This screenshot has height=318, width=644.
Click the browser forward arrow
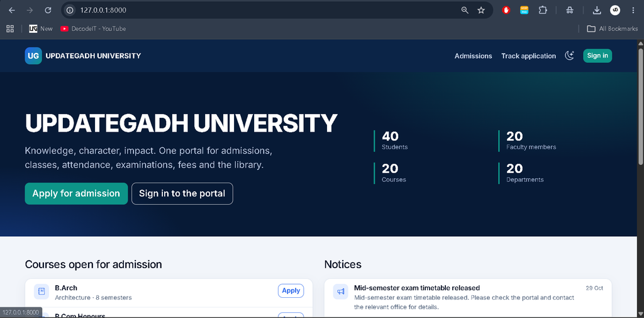coord(30,10)
